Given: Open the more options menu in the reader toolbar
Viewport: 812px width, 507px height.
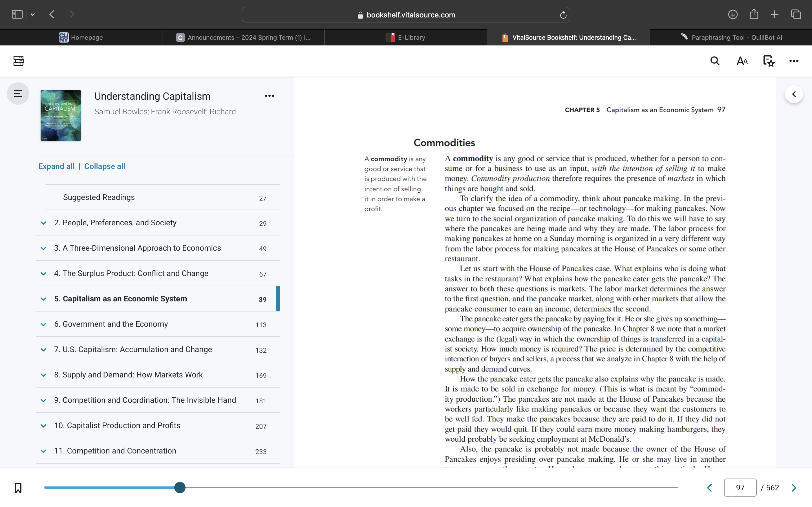Looking at the screenshot, I should tap(794, 61).
